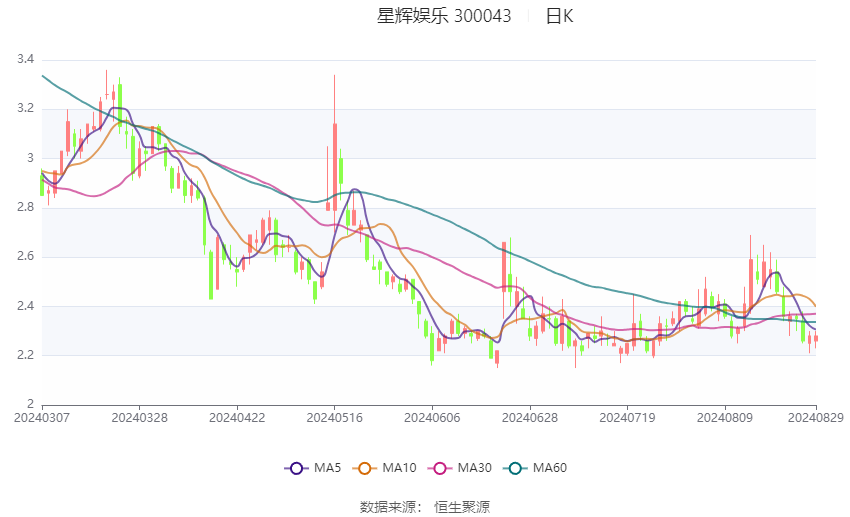Image resolution: width=850 pixels, height=517 pixels.
Task: Click the 20240719 x-axis date label
Action: 627,418
